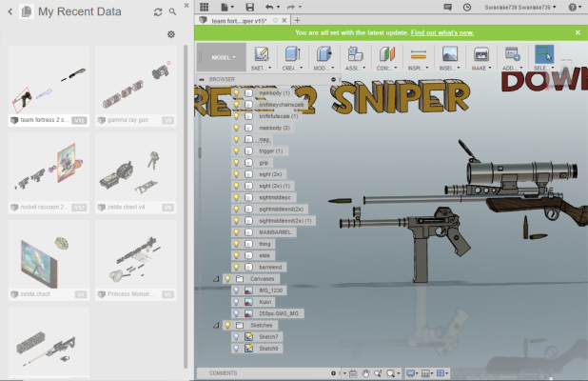This screenshot has height=381, width=588.
Task: Click the Assemble tool icon
Action: [x=355, y=54]
